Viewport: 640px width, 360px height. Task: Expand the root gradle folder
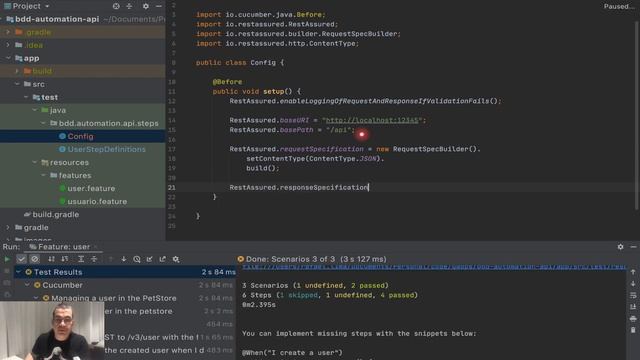8,228
